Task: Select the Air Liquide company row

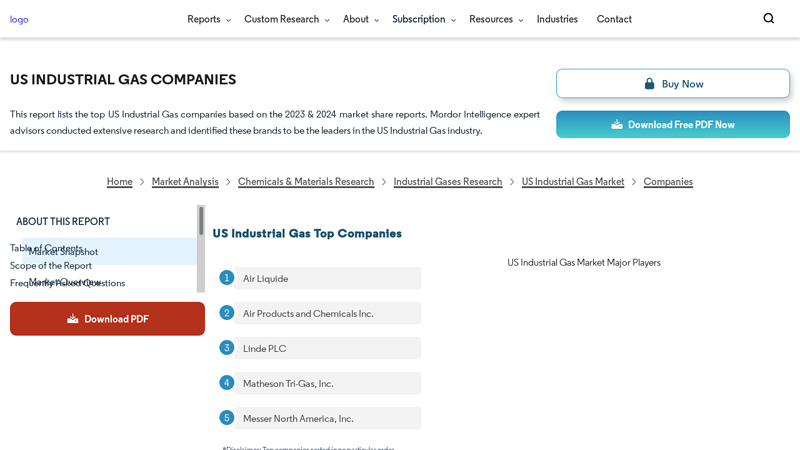Action: pyautogui.click(x=327, y=278)
